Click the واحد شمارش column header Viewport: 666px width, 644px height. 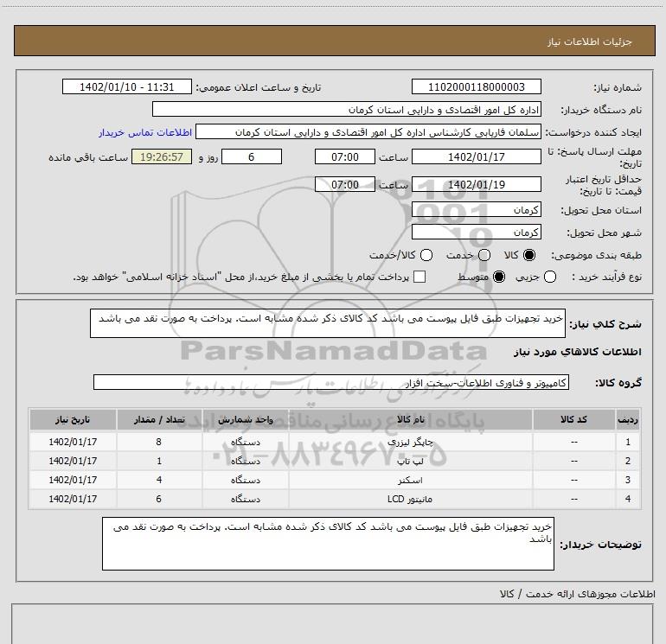pyautogui.click(x=246, y=420)
